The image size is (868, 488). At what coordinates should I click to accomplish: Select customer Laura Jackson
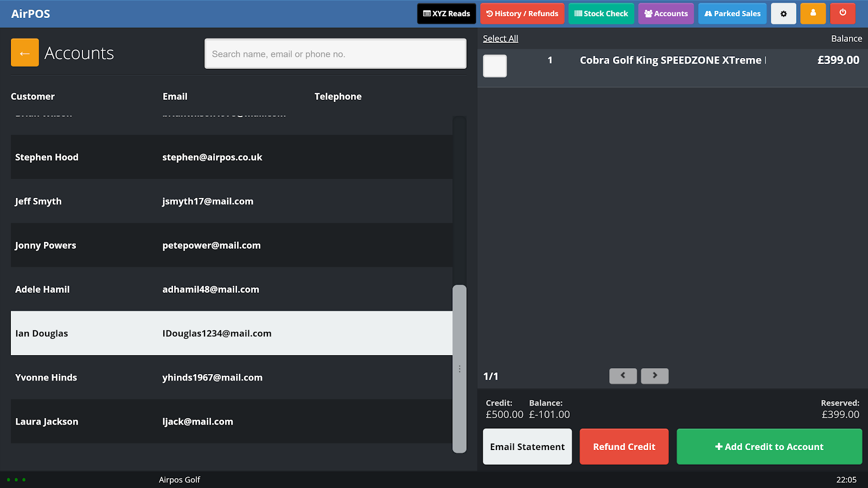point(232,421)
